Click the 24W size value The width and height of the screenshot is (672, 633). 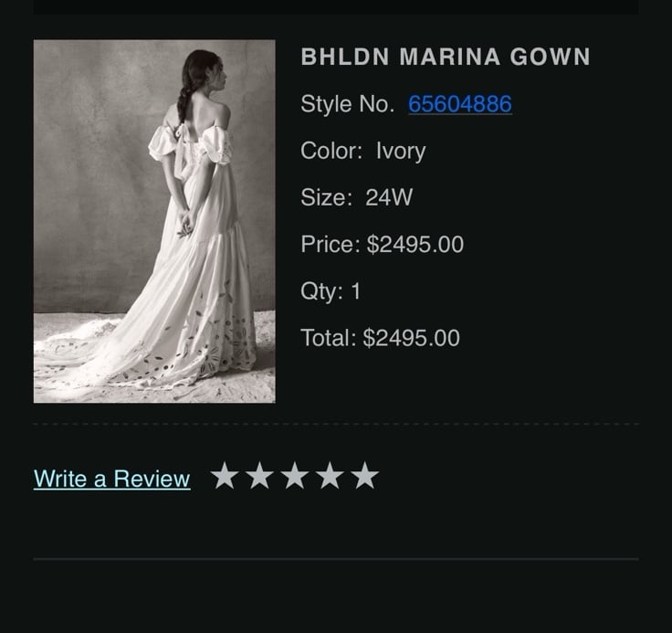point(389,197)
